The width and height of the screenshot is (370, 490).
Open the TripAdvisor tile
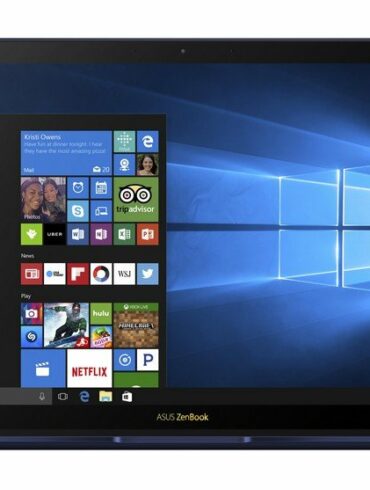coord(136,199)
